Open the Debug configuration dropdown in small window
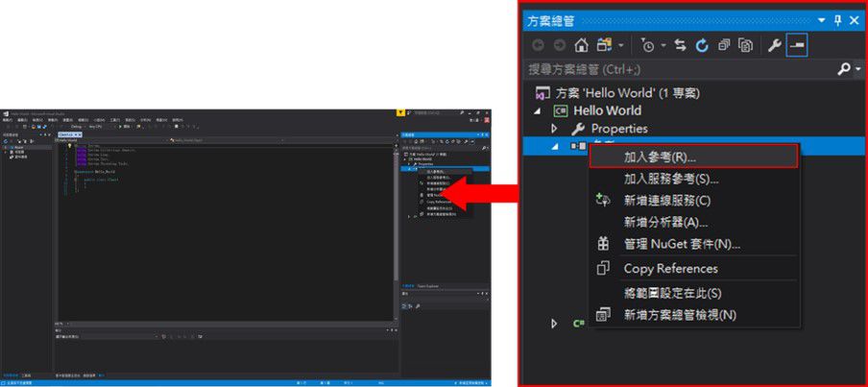The width and height of the screenshot is (868, 387). (78, 127)
